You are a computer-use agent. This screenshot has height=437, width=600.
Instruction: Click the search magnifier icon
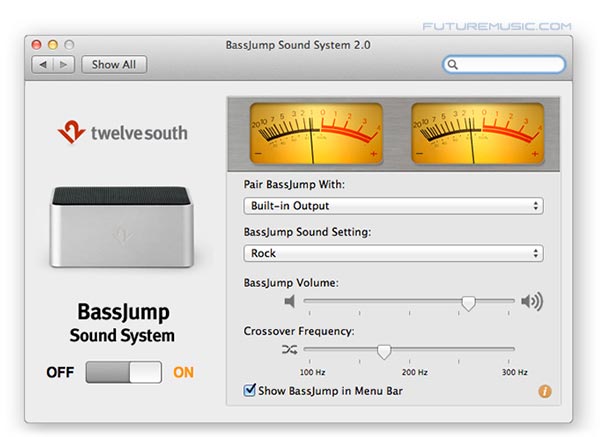(453, 64)
